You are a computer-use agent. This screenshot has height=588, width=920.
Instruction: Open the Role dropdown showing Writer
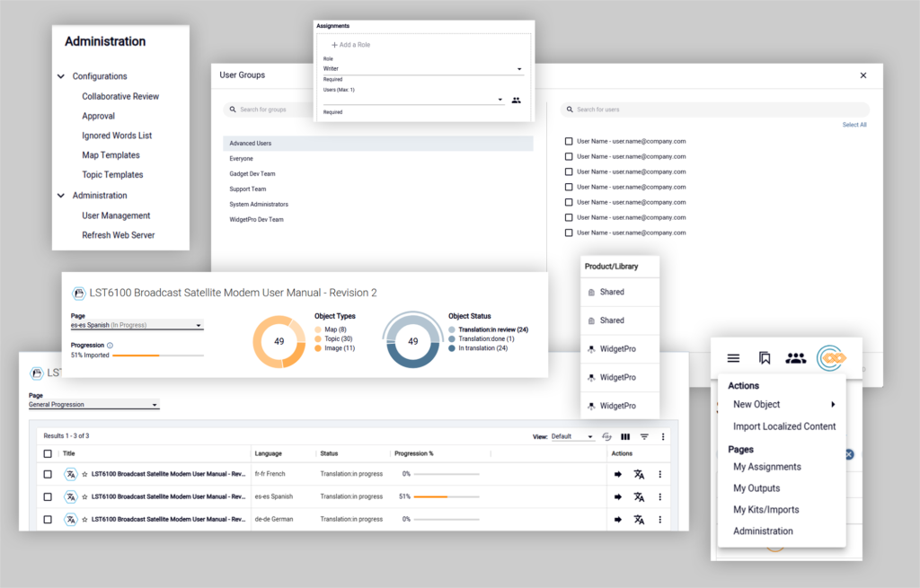(422, 68)
